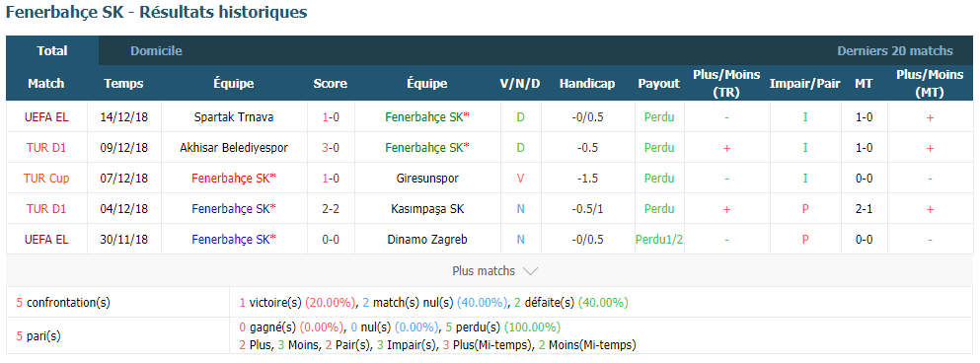Image resolution: width=980 pixels, height=363 pixels.
Task: Open the Spartak Trnava team link
Action: tap(234, 116)
